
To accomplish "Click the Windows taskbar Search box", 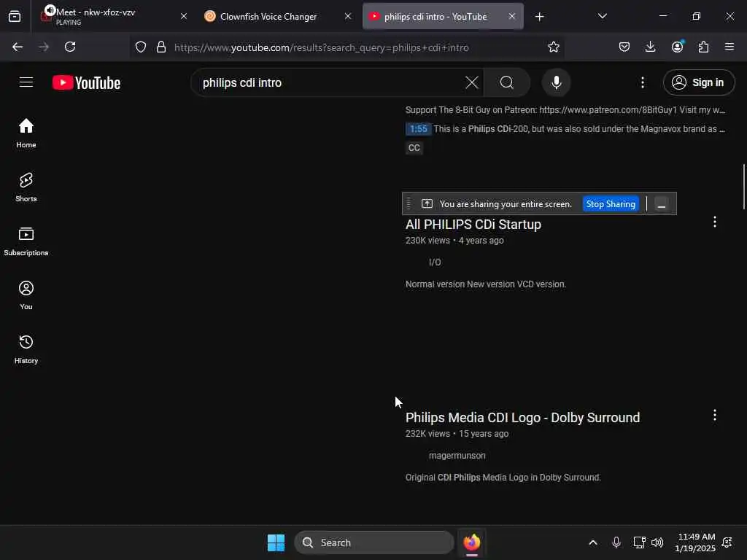I will [x=374, y=542].
